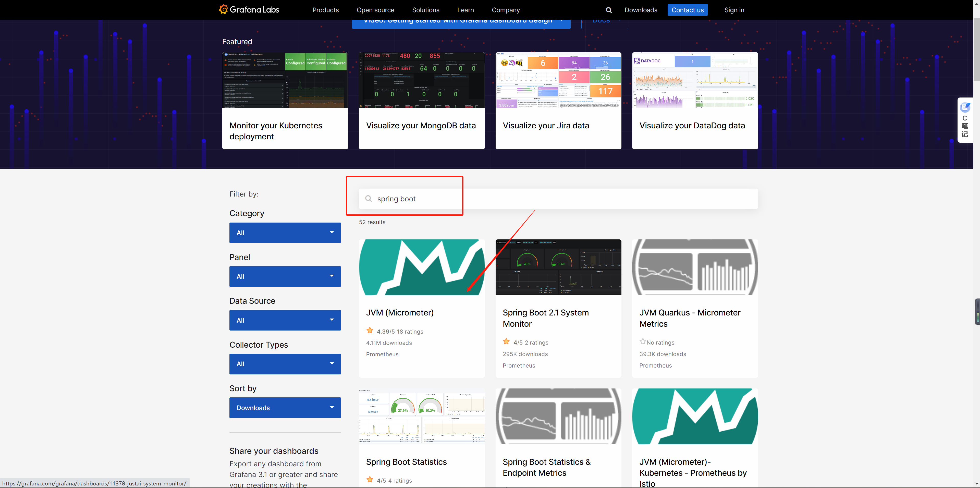
Task: Click the Visualize your MongoDB data title
Action: coord(421,126)
